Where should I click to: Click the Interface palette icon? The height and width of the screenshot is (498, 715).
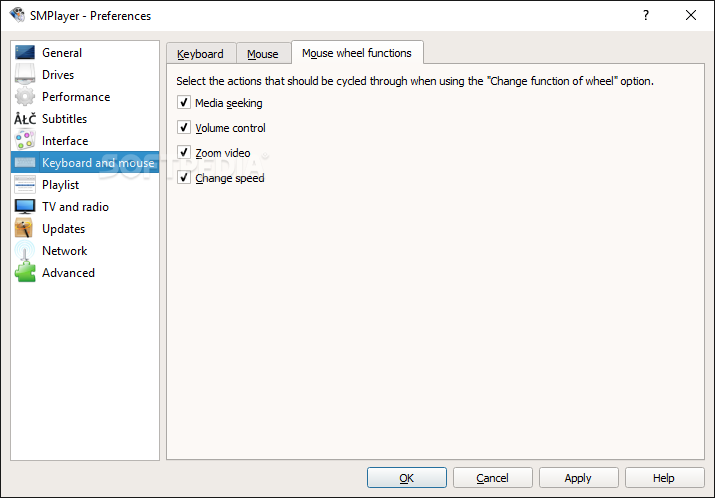pos(25,140)
